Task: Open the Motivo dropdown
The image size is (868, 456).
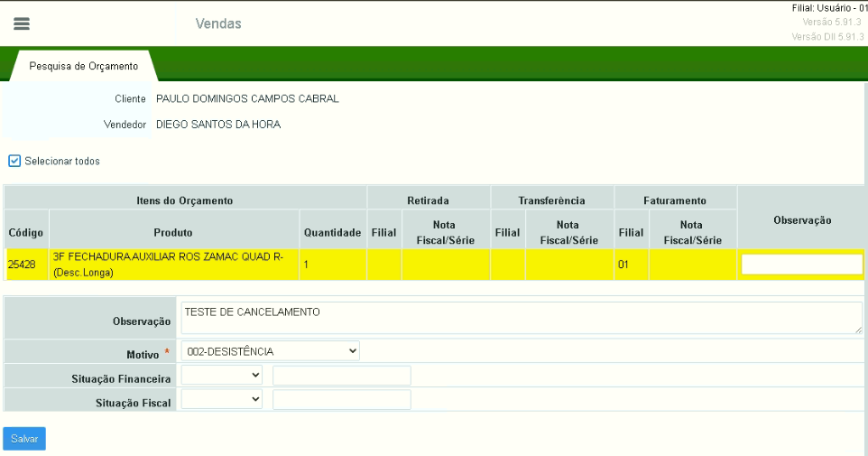Action: [x=270, y=350]
